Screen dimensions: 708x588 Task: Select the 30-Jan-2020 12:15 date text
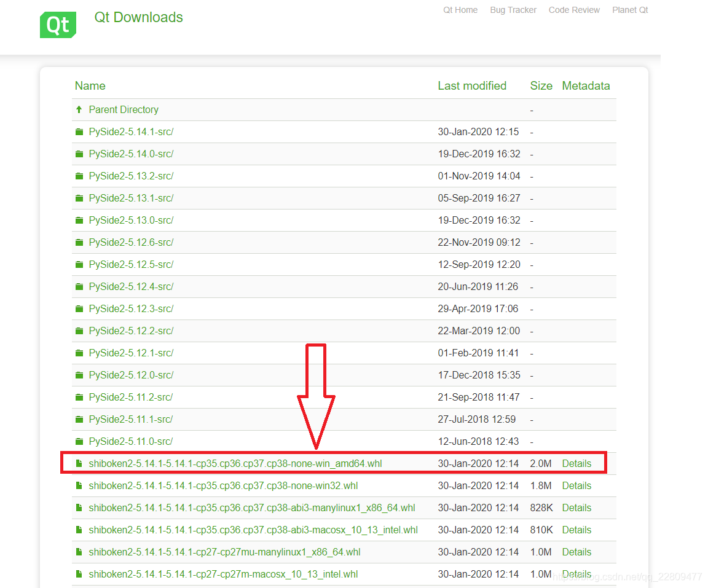[x=478, y=131]
